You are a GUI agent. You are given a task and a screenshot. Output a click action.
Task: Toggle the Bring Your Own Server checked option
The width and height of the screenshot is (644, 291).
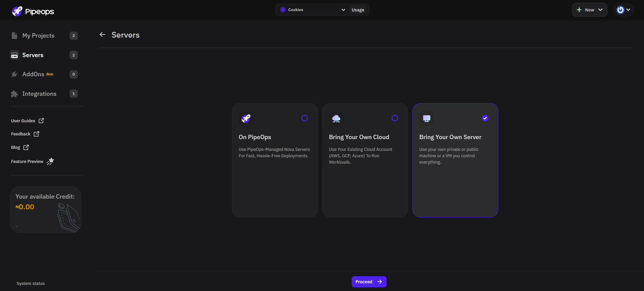tap(485, 118)
